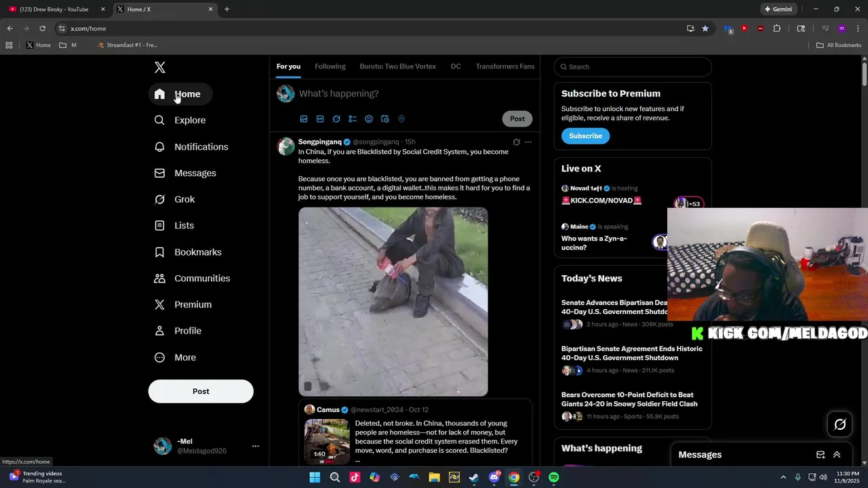Open Notifications in the sidebar

[x=191, y=146]
